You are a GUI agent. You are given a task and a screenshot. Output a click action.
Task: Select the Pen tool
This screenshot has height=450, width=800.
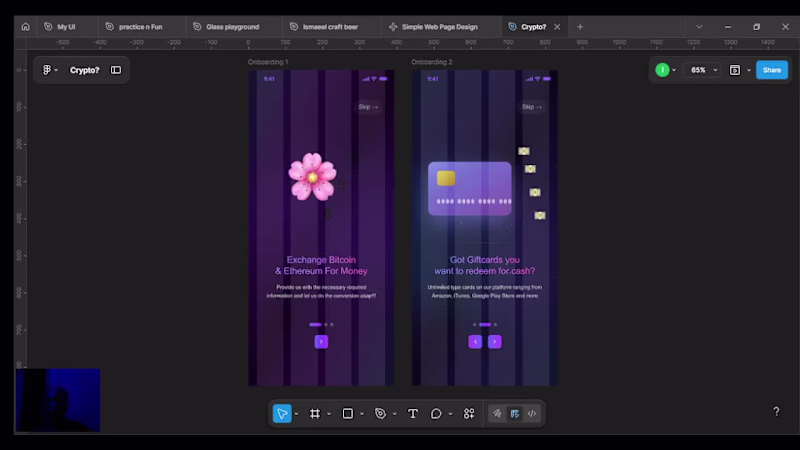tap(380, 413)
